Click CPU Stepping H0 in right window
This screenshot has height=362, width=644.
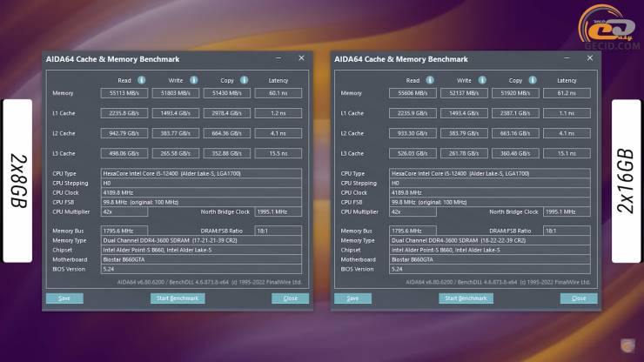pyautogui.click(x=490, y=184)
